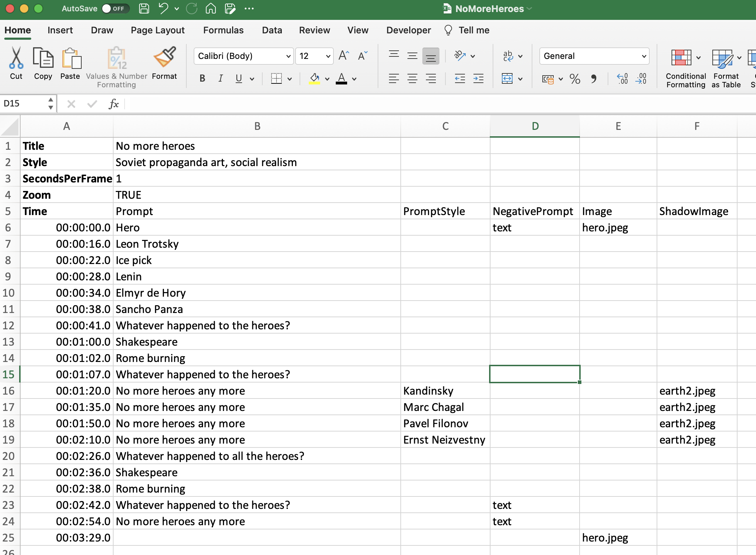Open the General number format dropdown
Viewport: 756px width, 555px height.
tap(643, 56)
